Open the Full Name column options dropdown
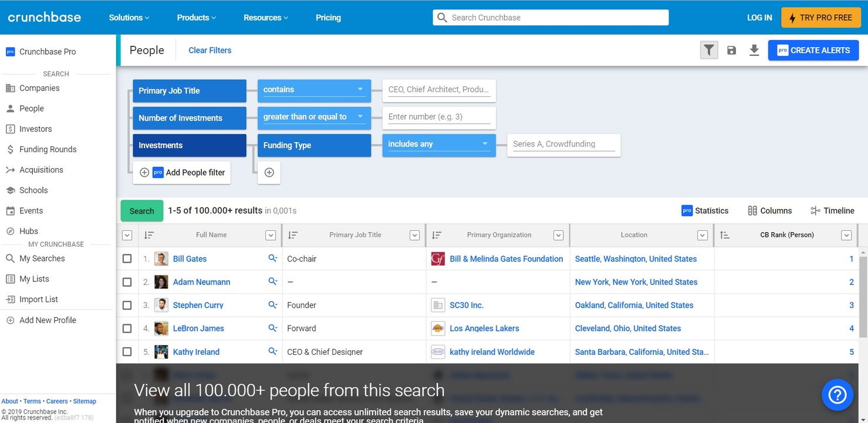868x423 pixels. [271, 235]
